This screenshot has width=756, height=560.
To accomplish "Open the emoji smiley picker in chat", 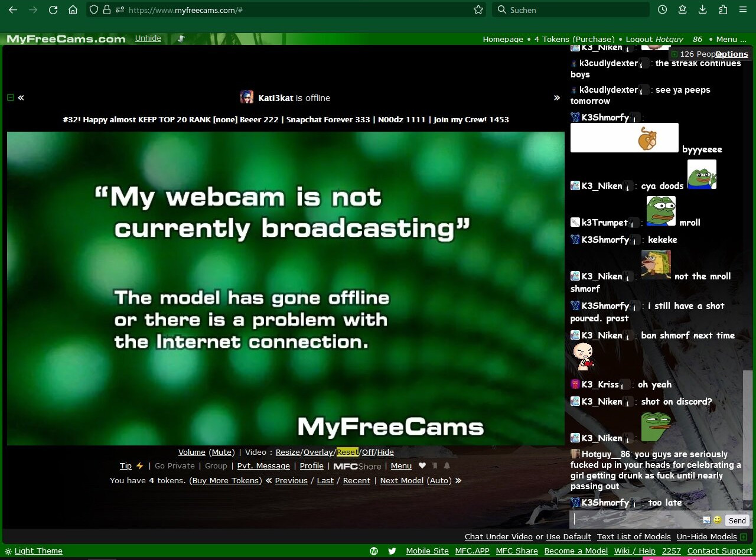I will click(x=718, y=520).
